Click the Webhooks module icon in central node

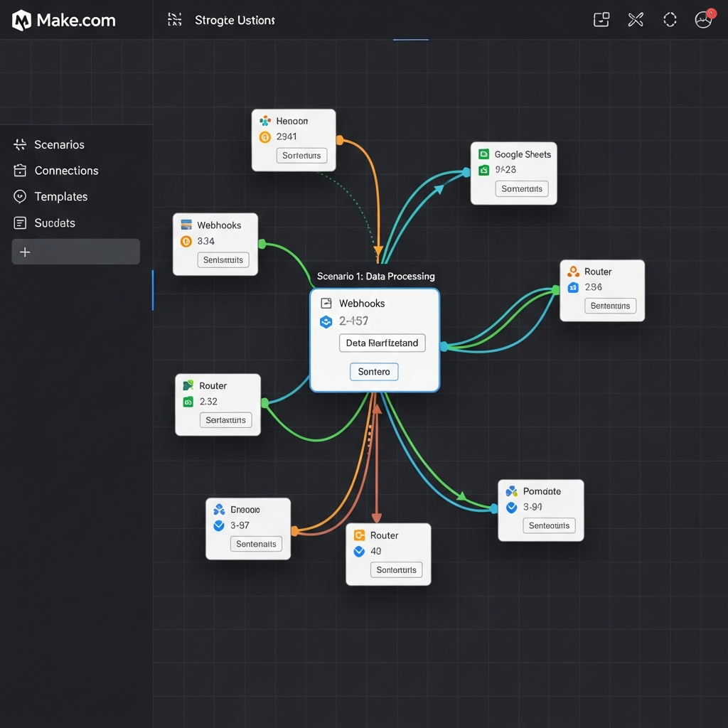pos(327,303)
